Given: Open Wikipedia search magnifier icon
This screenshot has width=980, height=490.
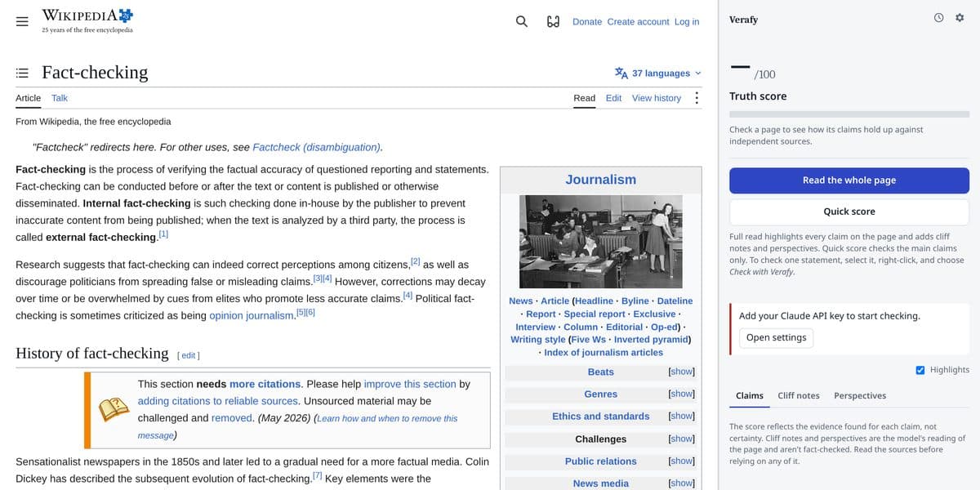Looking at the screenshot, I should (522, 21).
